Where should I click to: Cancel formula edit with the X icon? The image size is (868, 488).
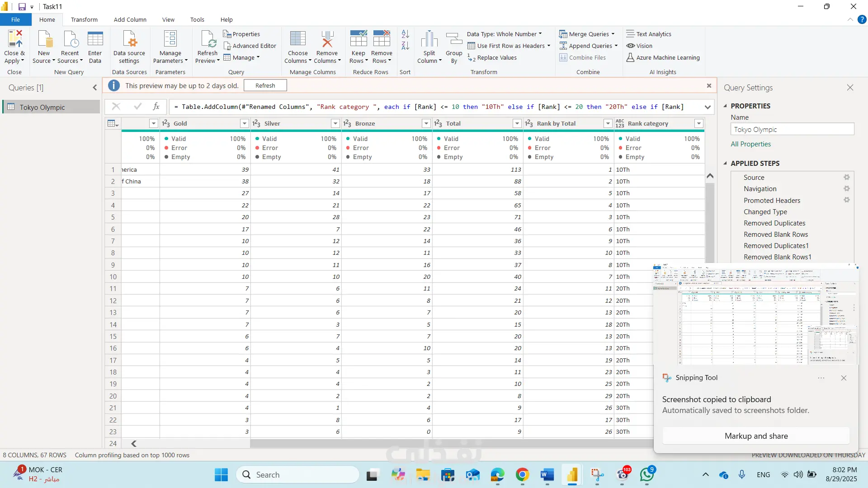116,107
